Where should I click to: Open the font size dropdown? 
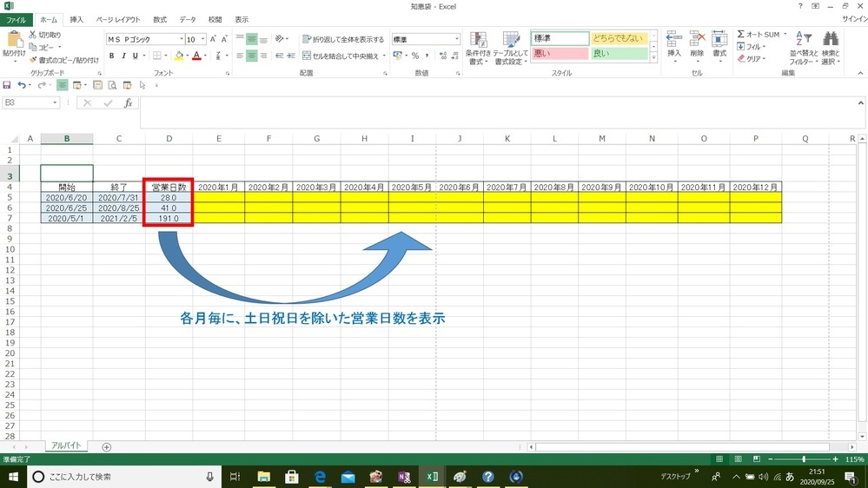(203, 39)
